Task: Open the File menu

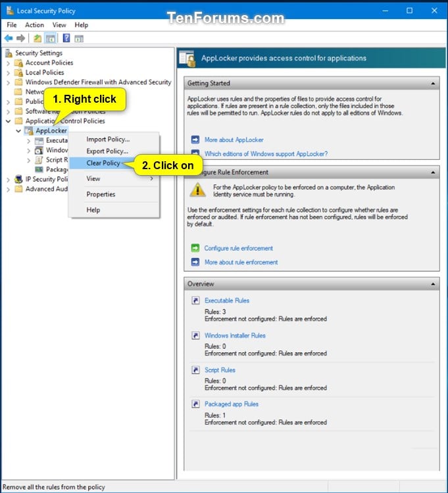Action: pyautogui.click(x=12, y=25)
